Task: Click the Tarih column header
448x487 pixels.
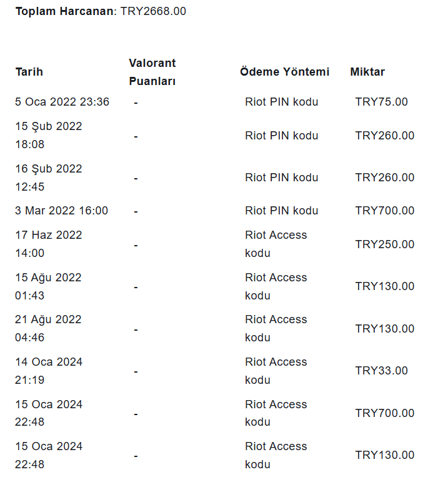Action: click(29, 72)
